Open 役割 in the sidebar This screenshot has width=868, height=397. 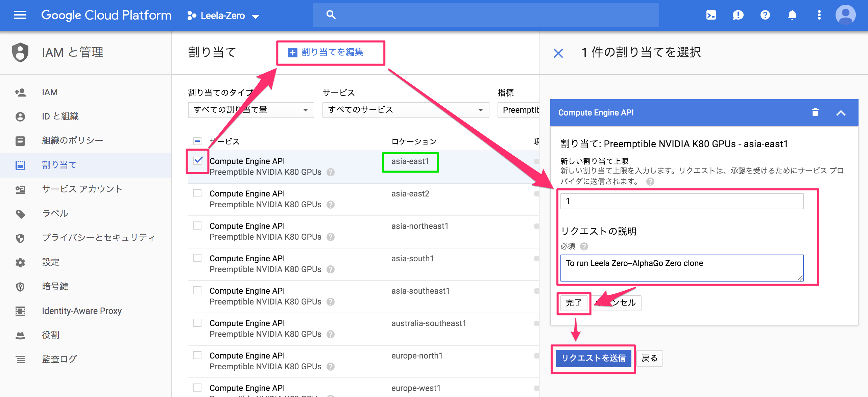[86, 335]
